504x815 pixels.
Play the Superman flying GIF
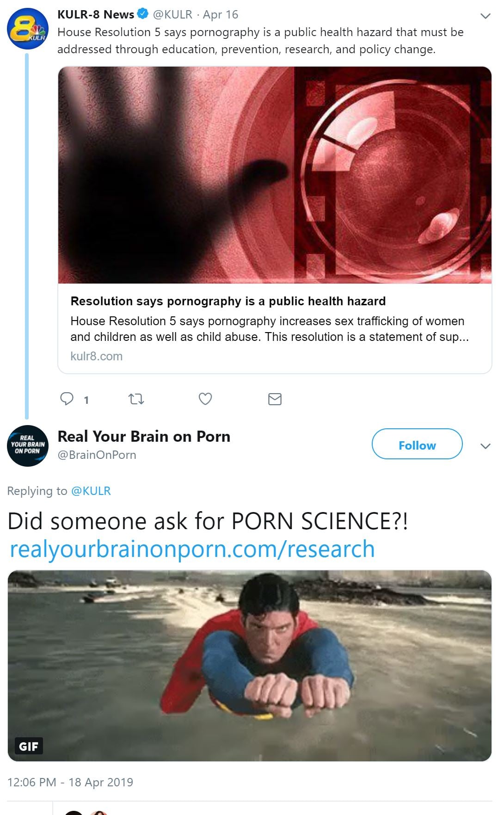click(250, 666)
